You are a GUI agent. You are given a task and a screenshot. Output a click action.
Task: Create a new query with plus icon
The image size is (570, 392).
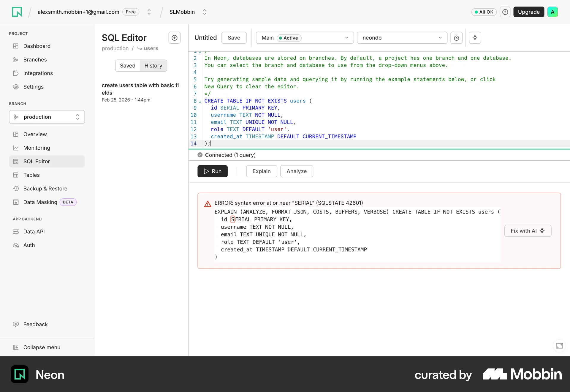click(x=175, y=38)
